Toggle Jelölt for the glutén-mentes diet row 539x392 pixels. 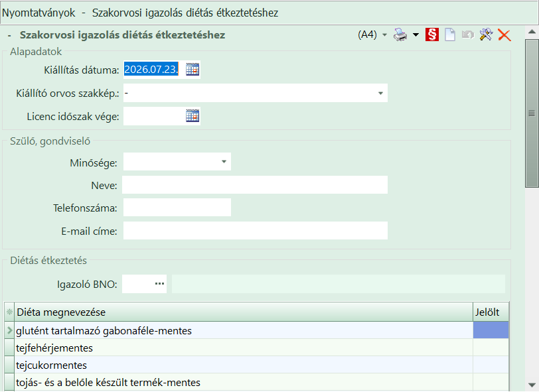coord(491,330)
